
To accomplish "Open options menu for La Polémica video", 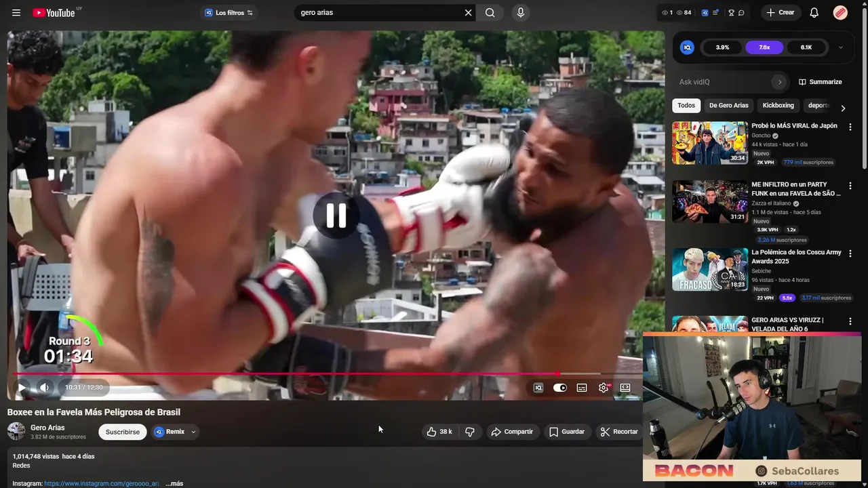I will pyautogui.click(x=850, y=253).
